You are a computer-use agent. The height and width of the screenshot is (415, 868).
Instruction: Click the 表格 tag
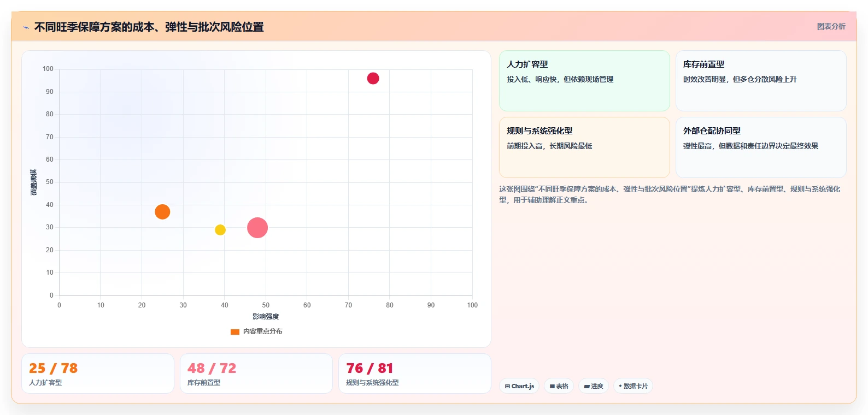click(559, 386)
